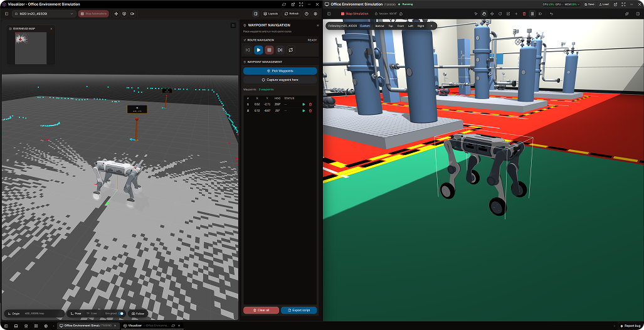Viewport: 644px width, 330px height.
Task: Stop following the robot with X
Action: click(x=431, y=26)
